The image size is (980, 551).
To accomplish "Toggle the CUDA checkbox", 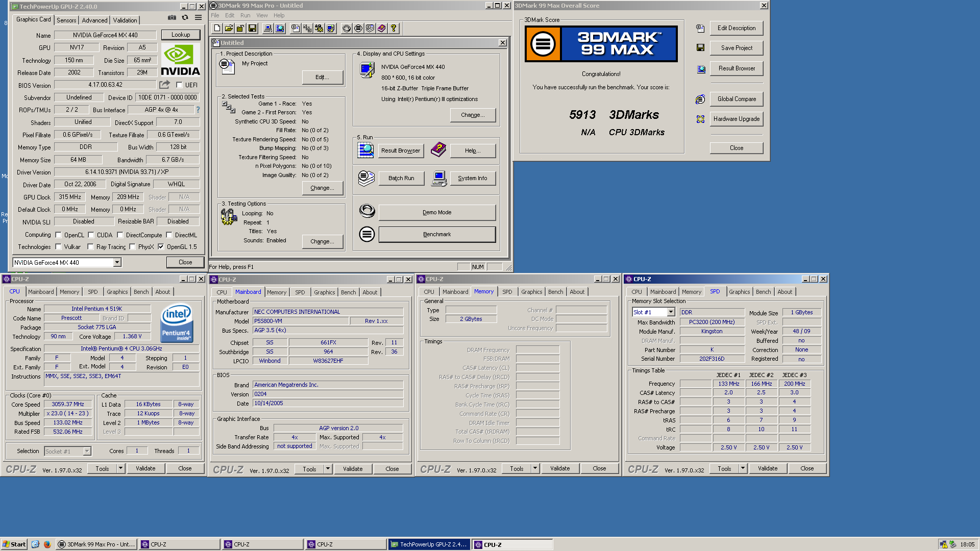I will tap(91, 235).
